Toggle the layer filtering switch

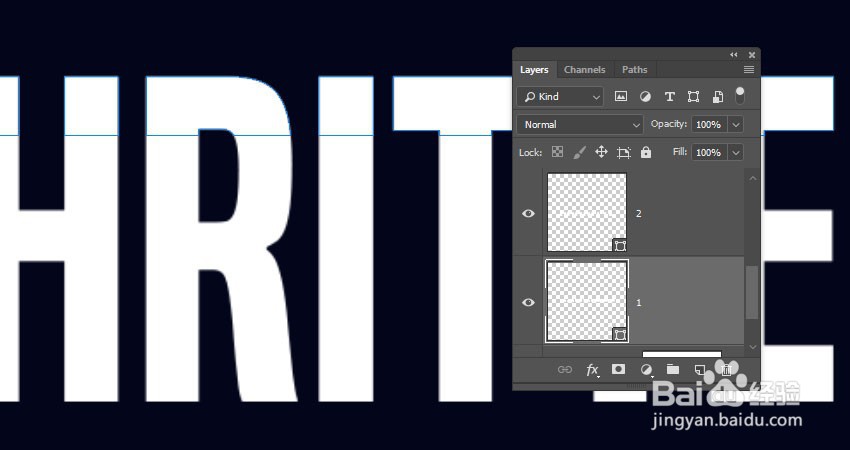[740, 95]
